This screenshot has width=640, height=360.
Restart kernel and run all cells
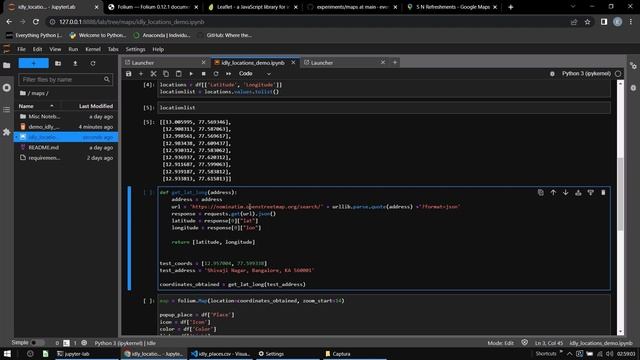tap(229, 74)
